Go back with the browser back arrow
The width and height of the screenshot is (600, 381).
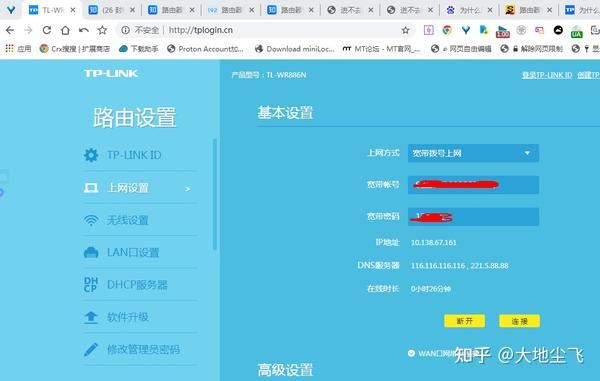pos(10,30)
